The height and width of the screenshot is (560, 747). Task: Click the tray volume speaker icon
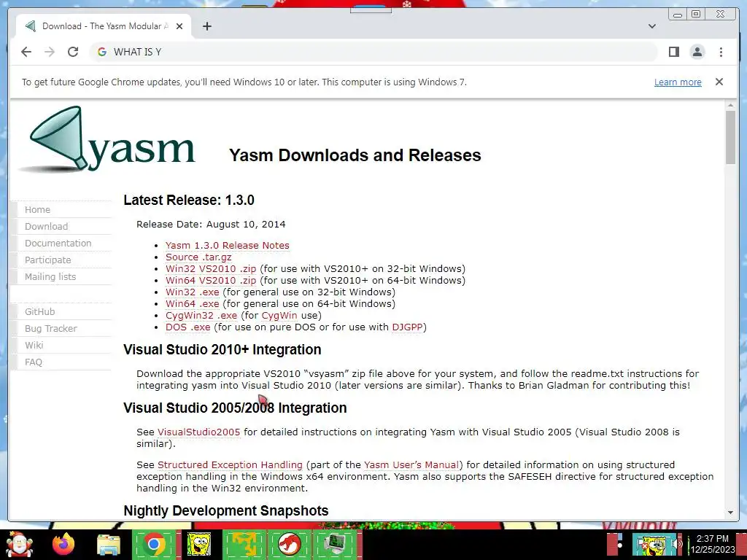677,544
